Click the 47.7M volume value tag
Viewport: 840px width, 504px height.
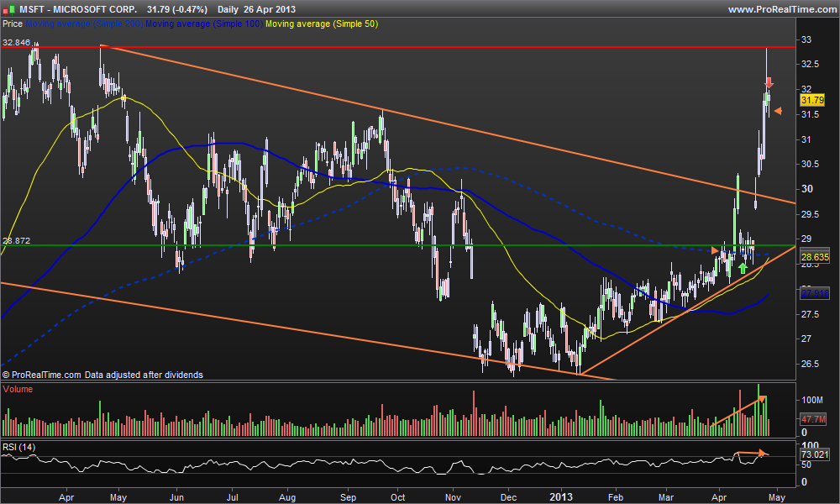(813, 419)
